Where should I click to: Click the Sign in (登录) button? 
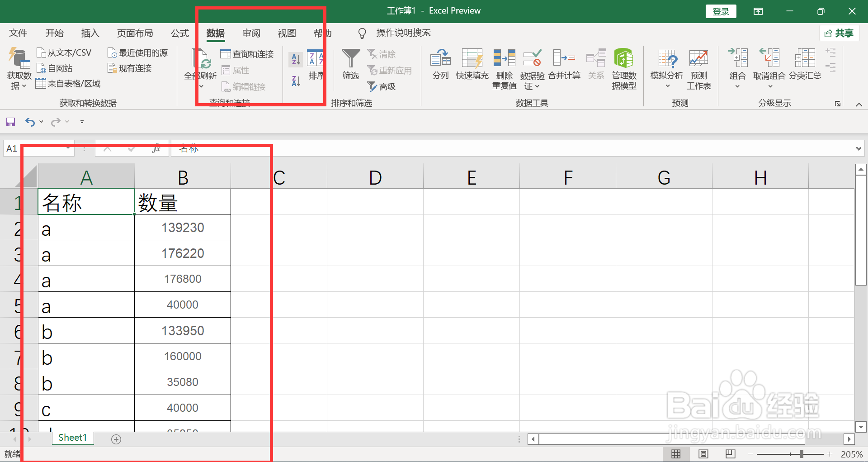click(721, 11)
